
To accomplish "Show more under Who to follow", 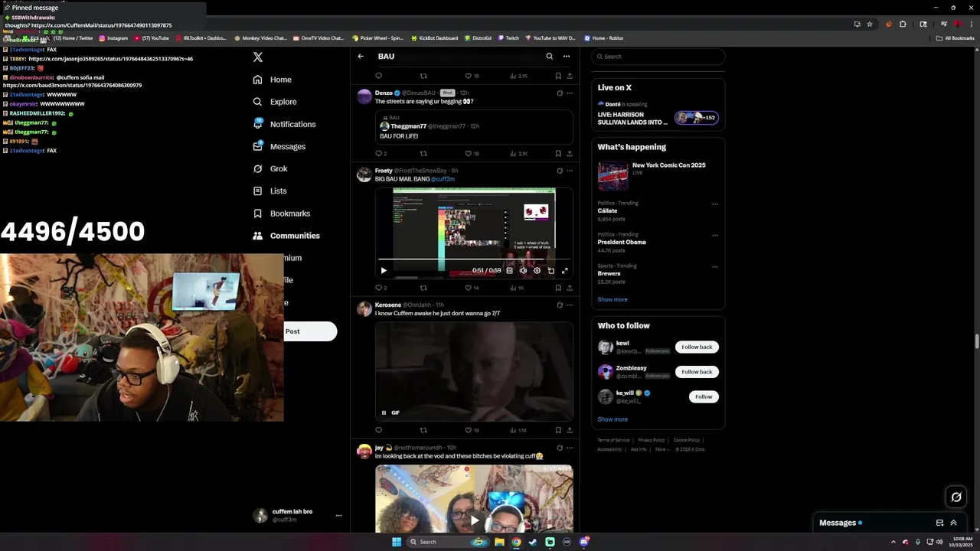I will click(x=612, y=419).
